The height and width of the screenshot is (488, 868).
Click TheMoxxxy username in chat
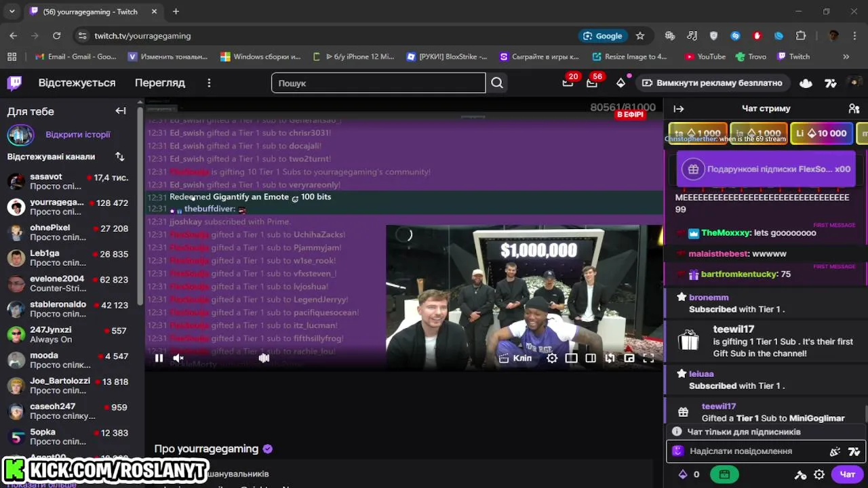[726, 233]
